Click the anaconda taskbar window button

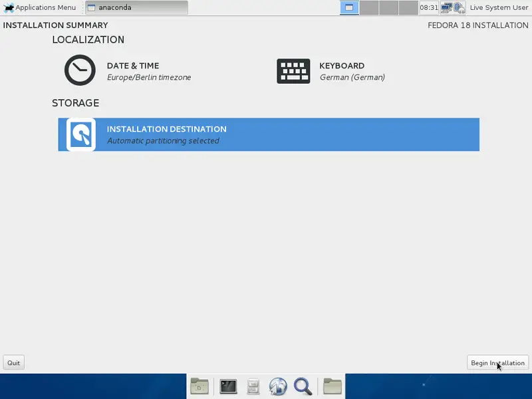[136, 7]
